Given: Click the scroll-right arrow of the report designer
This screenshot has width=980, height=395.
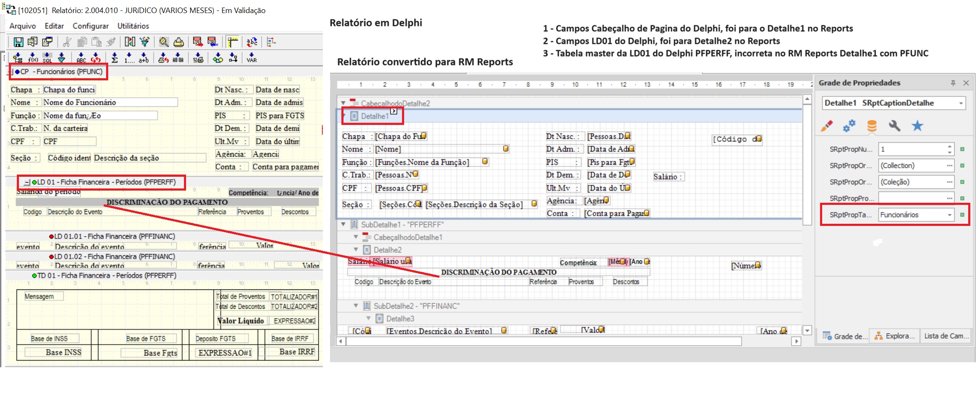Looking at the screenshot, I should pos(796,341).
